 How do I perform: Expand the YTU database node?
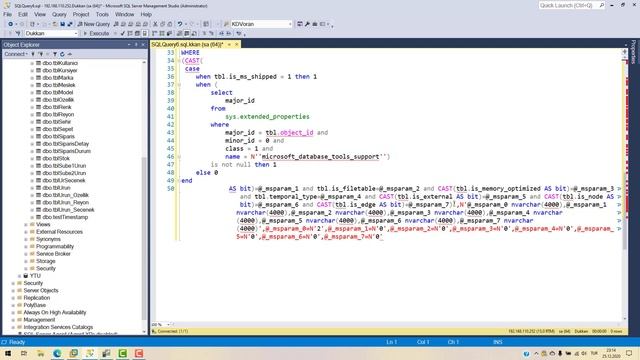(x=19, y=276)
